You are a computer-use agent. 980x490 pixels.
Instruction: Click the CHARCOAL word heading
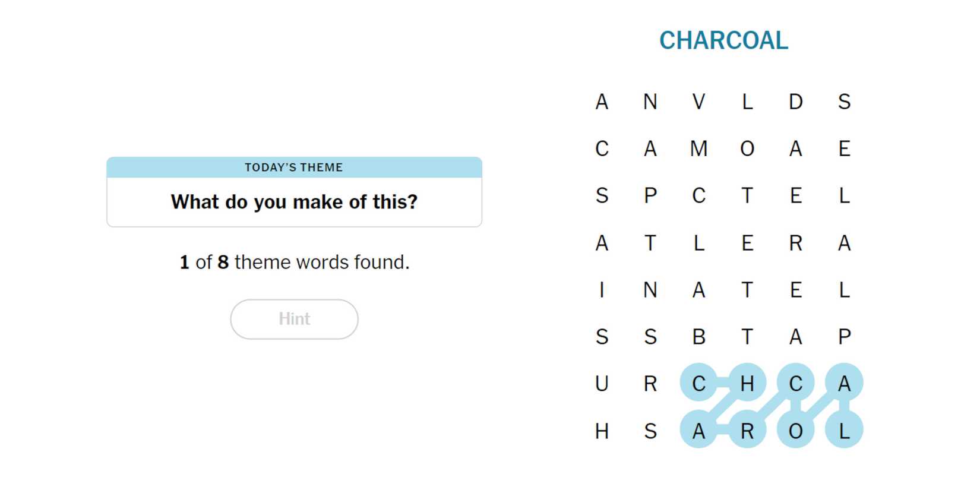coord(723,40)
